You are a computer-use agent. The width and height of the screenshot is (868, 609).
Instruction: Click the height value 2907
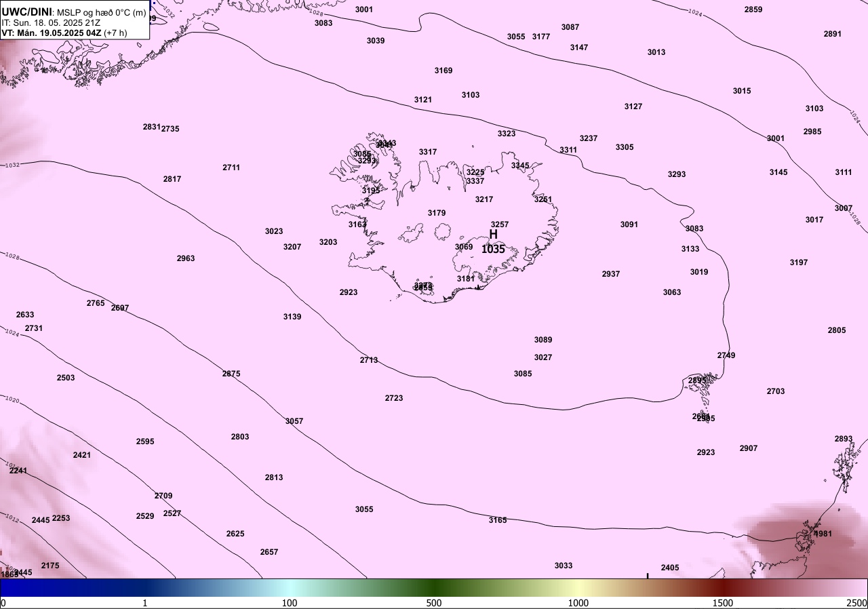749,448
